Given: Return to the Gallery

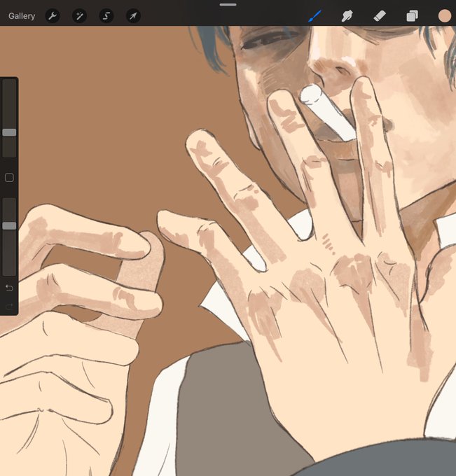Looking at the screenshot, I should pyautogui.click(x=22, y=16).
